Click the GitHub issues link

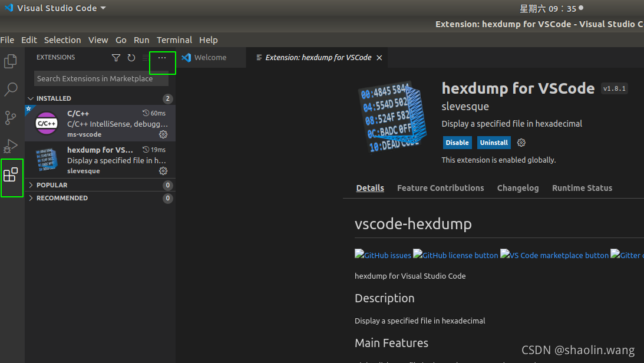(383, 255)
